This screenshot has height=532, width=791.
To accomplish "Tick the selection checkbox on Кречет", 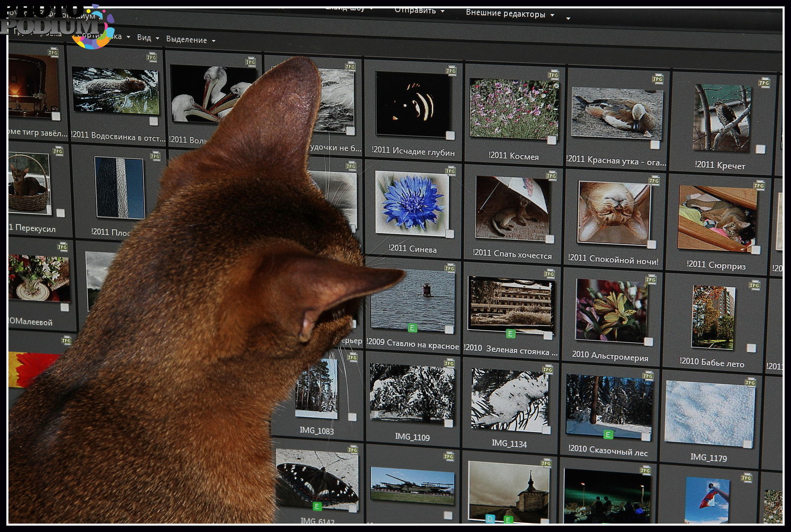I will coord(761,149).
